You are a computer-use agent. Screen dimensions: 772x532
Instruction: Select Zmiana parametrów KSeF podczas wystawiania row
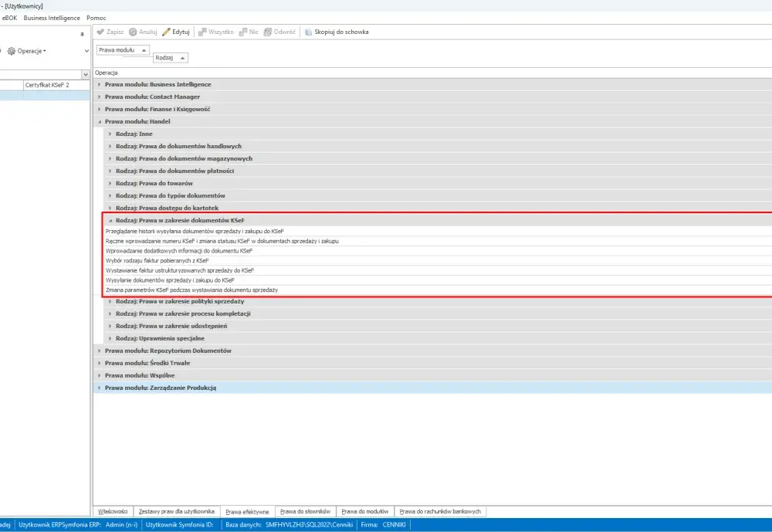(x=438, y=290)
